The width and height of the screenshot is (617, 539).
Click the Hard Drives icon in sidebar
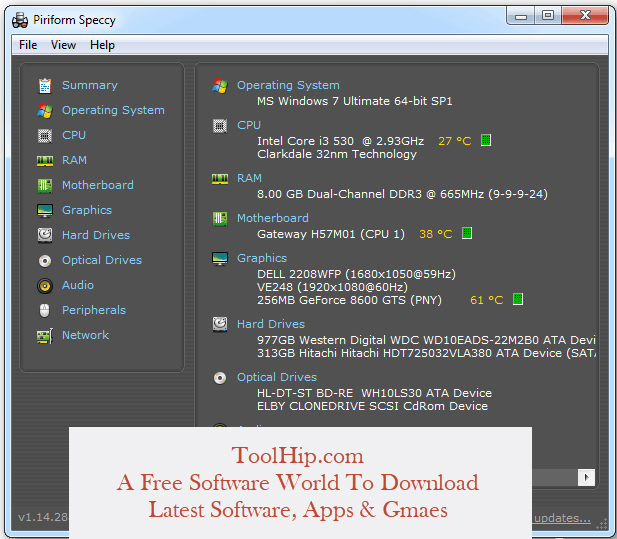click(45, 235)
